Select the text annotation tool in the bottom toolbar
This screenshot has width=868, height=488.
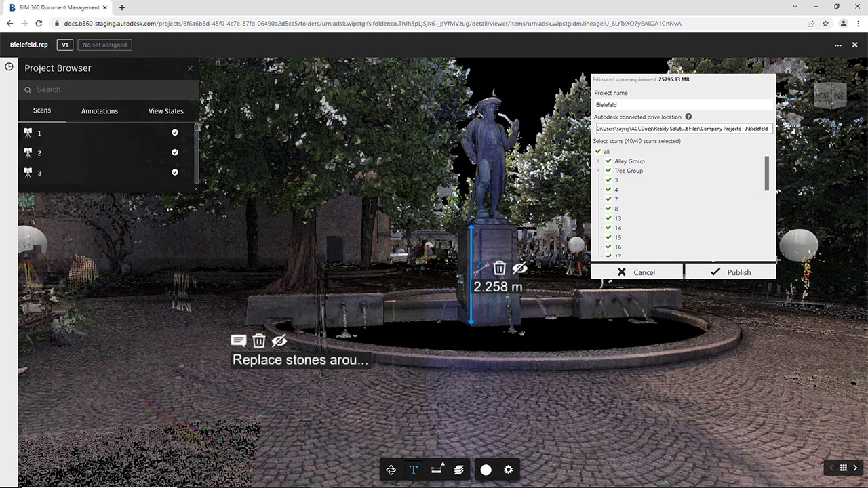(x=413, y=470)
